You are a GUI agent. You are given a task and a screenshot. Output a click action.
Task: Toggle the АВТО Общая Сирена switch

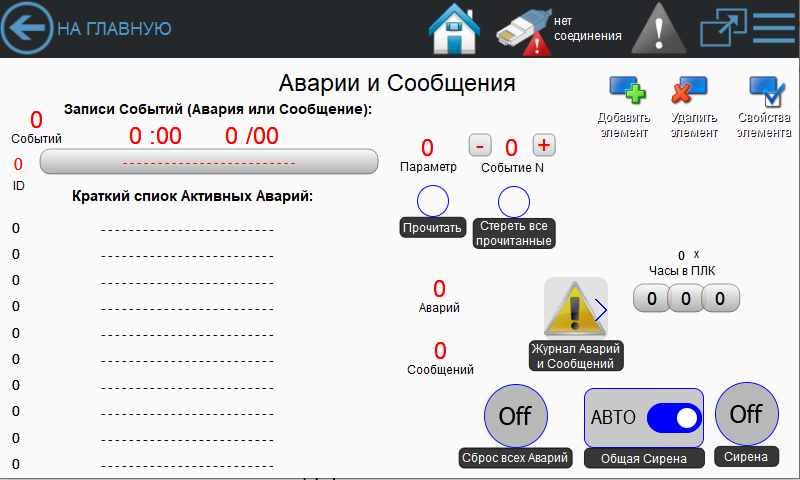pos(673,417)
